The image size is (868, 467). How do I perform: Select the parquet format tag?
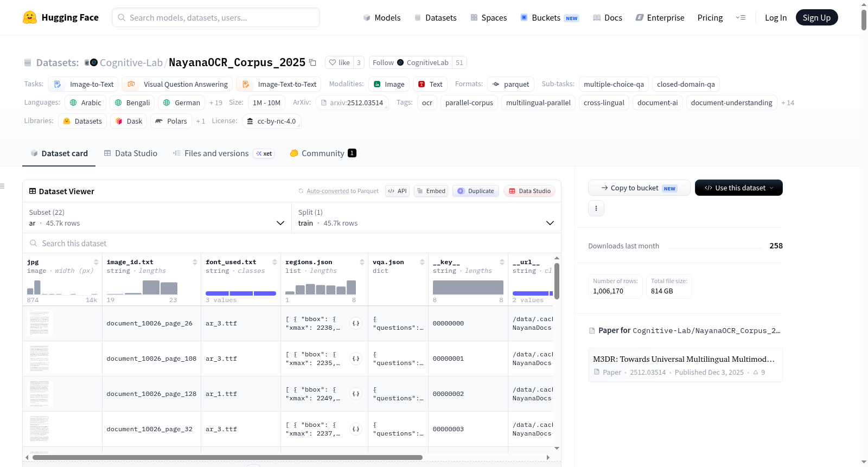pyautogui.click(x=511, y=84)
